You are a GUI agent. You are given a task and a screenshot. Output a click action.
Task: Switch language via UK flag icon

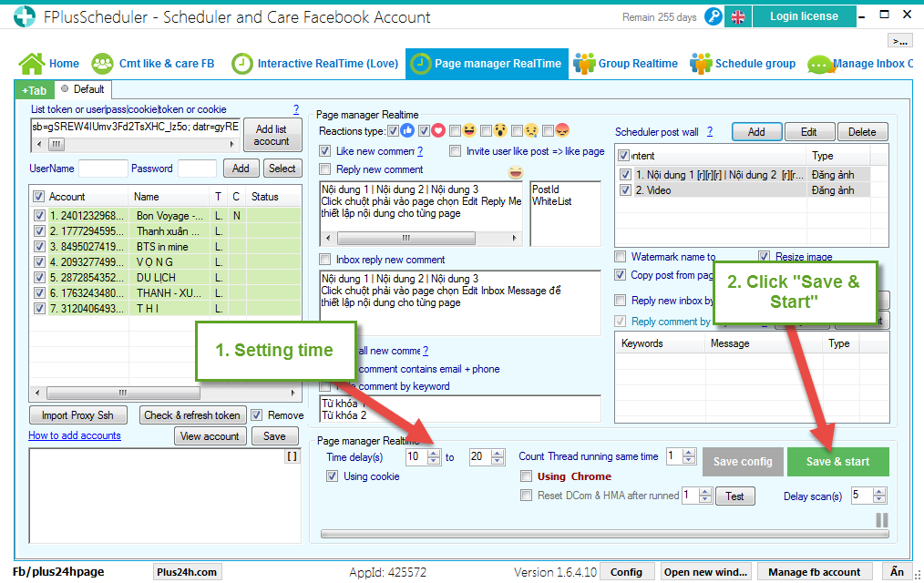738,17
